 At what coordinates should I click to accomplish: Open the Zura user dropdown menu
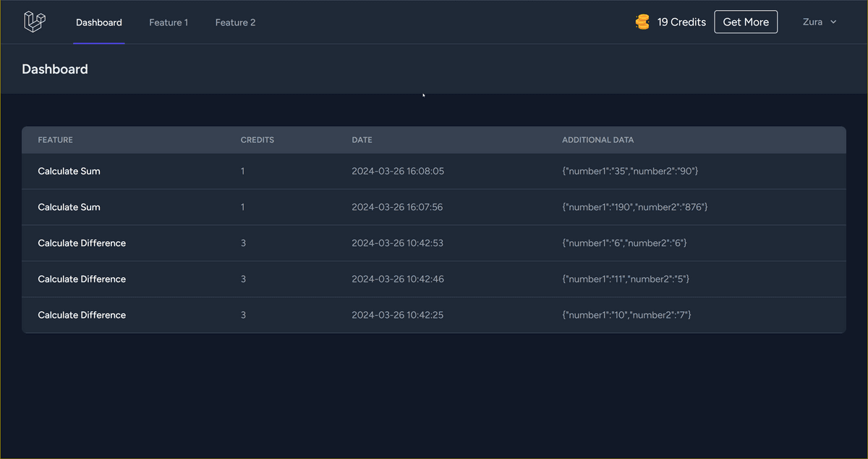819,22
